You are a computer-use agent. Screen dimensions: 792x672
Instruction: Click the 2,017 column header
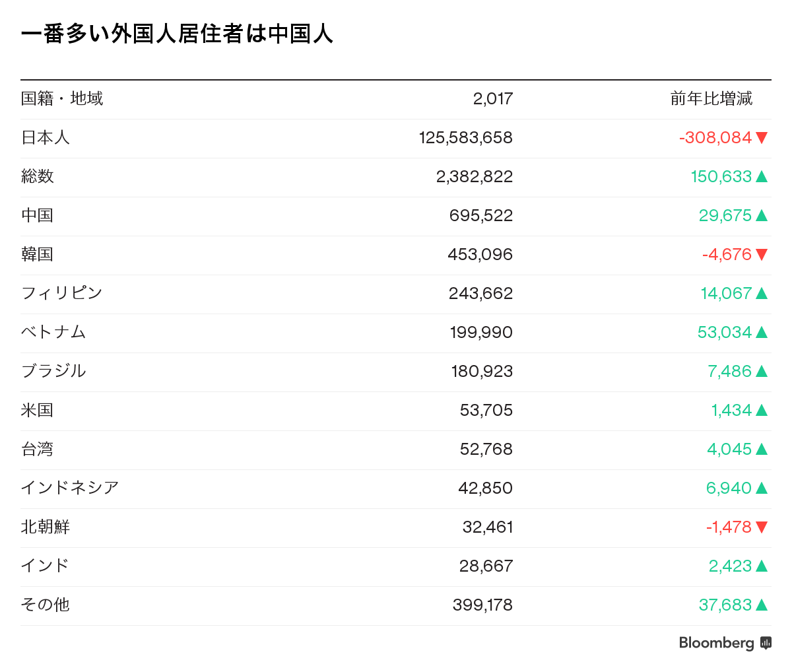tap(492, 99)
